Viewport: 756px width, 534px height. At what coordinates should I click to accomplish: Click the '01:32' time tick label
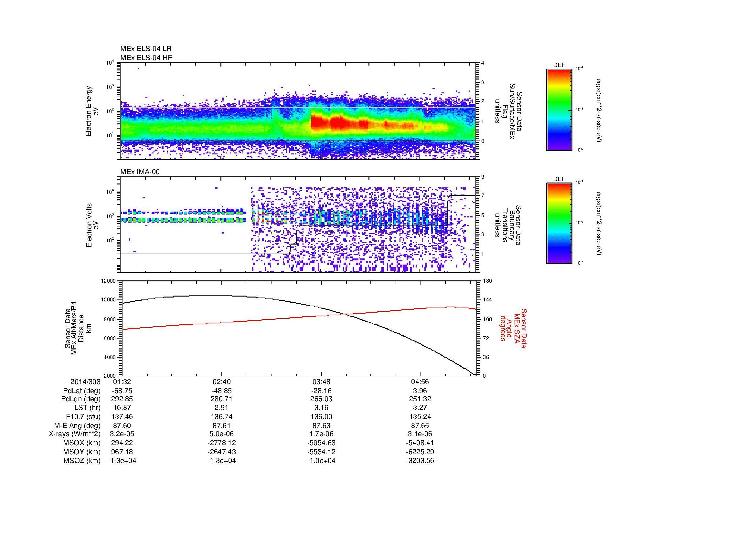(x=122, y=382)
